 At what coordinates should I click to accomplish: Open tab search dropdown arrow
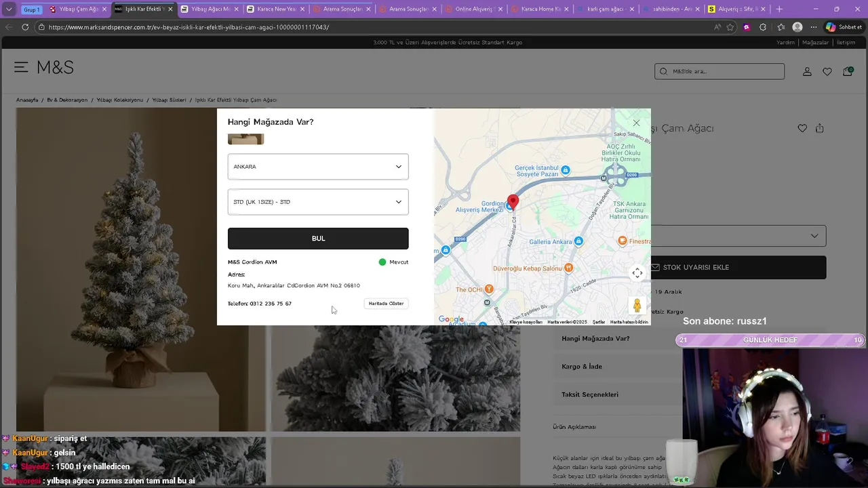pos(9,9)
